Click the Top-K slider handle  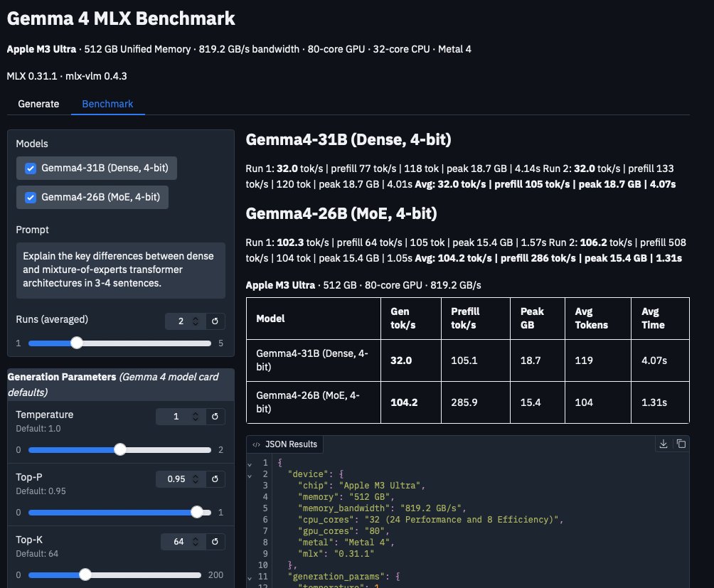(85, 574)
